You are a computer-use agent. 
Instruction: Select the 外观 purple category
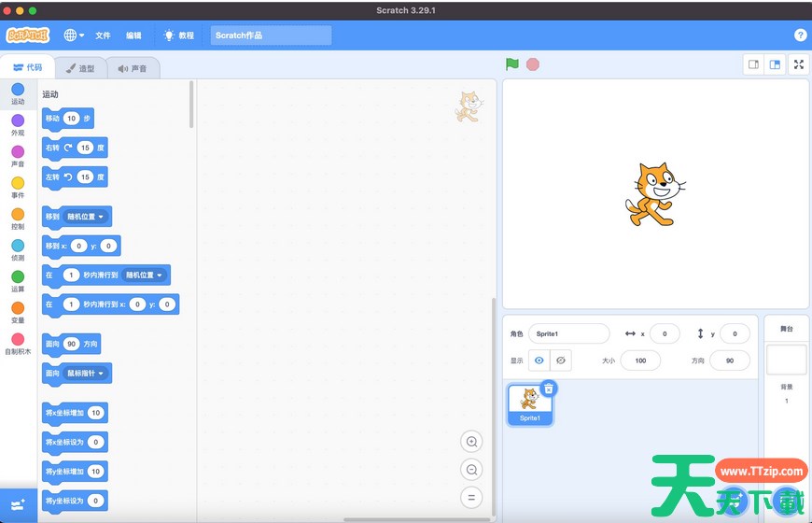tap(18, 124)
